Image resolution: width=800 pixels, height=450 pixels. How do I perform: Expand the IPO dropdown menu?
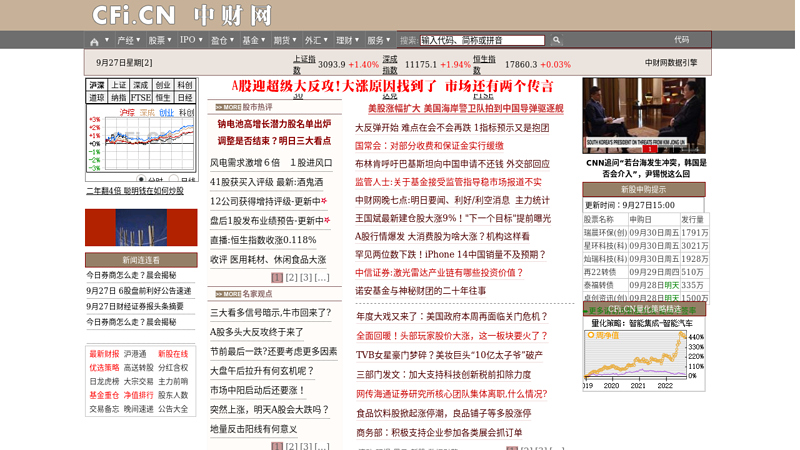point(191,40)
